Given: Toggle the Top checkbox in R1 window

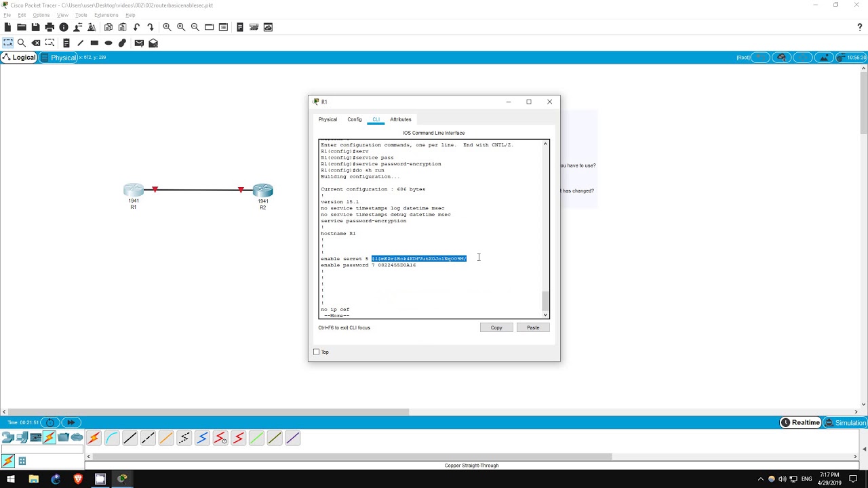Looking at the screenshot, I should coord(316,352).
